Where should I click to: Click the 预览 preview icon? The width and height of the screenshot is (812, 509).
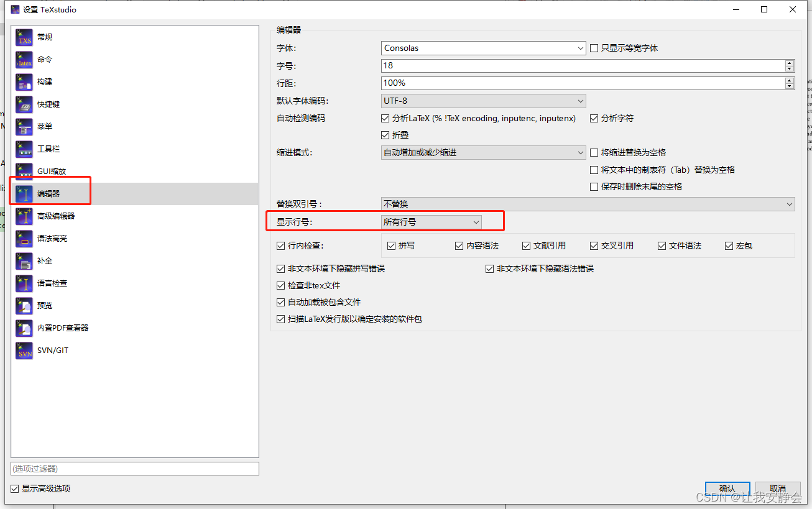coord(24,306)
